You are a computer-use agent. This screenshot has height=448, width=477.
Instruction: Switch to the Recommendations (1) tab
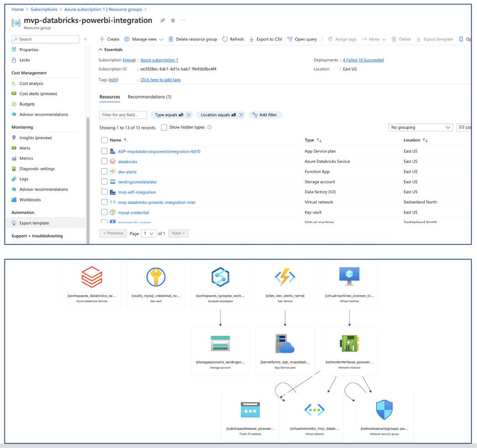[150, 97]
